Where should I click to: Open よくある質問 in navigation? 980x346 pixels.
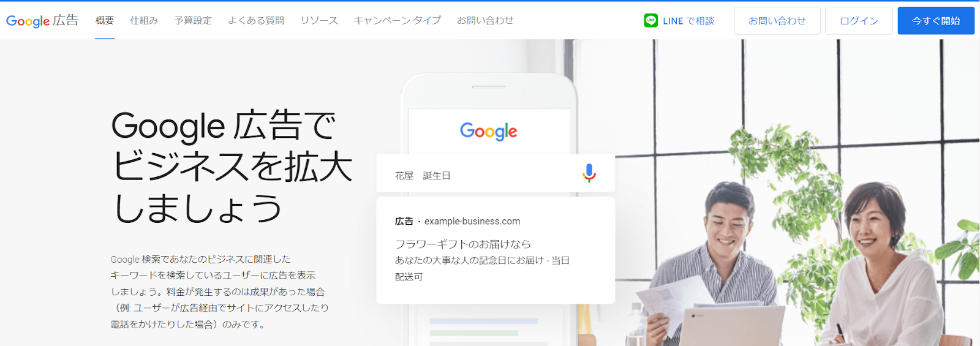point(256,20)
